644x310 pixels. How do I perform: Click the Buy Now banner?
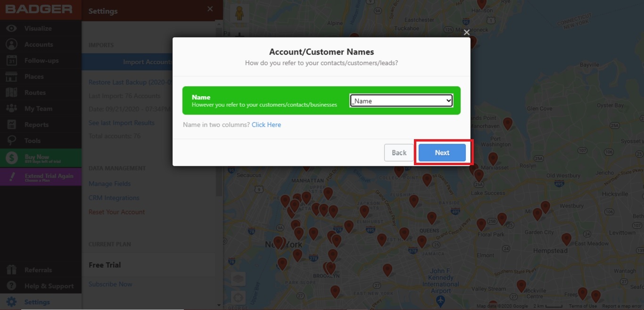coord(41,158)
